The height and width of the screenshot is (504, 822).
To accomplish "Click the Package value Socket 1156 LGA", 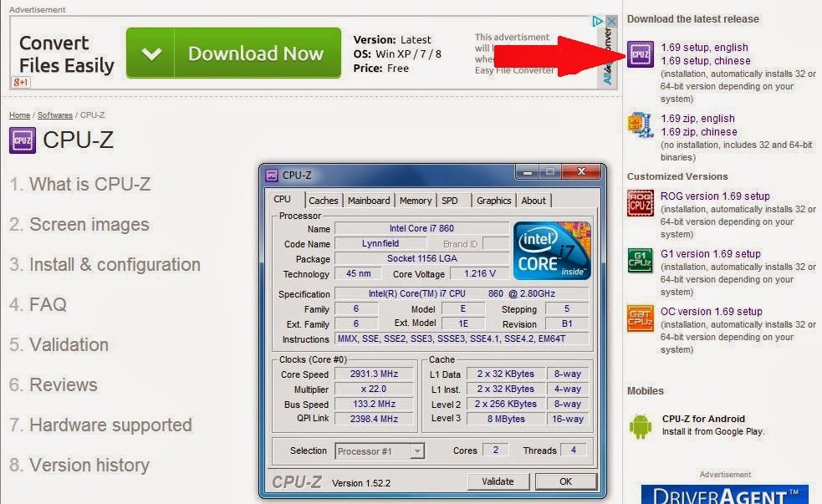I will point(421,259).
